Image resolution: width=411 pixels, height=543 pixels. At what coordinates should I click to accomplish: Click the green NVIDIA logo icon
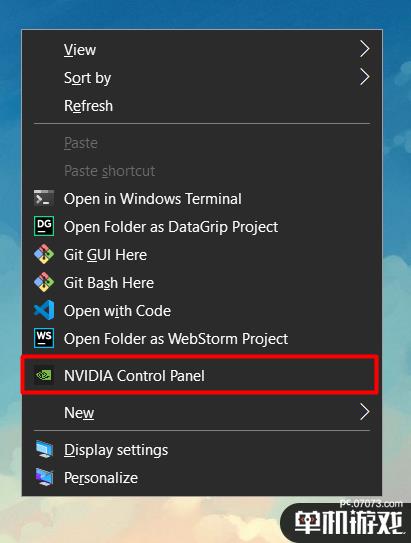(44, 375)
